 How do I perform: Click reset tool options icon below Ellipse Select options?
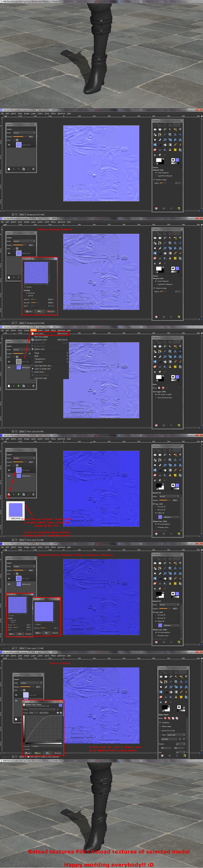tap(185, 756)
